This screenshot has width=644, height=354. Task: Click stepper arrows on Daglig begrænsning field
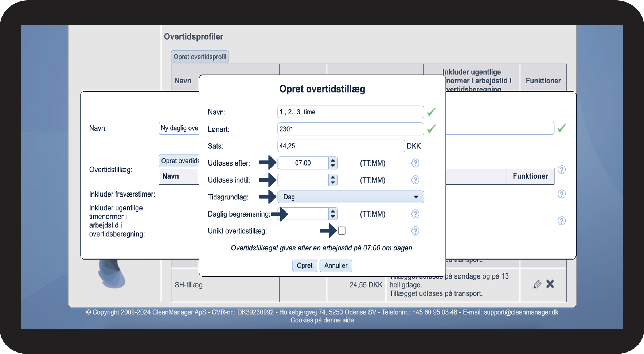pyautogui.click(x=333, y=214)
